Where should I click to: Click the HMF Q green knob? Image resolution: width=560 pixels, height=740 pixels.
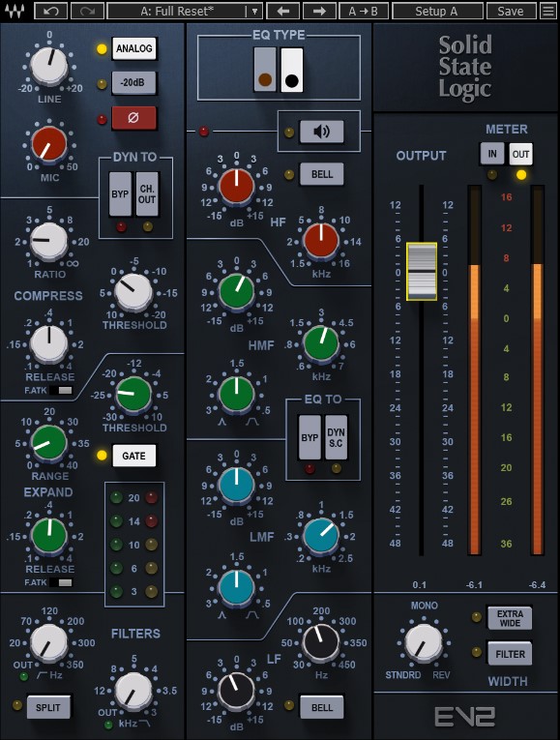pos(236,394)
